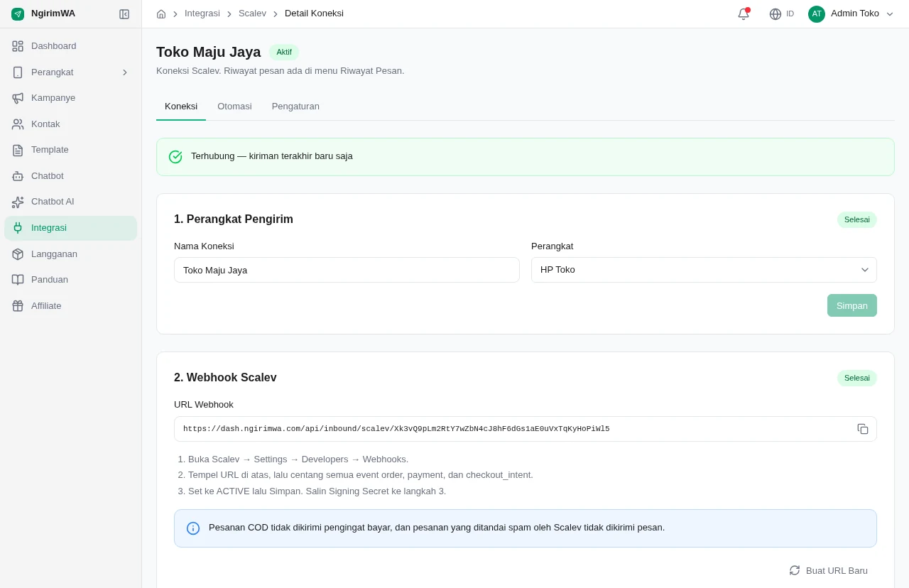Click the Aktif status badge
Viewport: 909px width, 588px height.
point(284,52)
